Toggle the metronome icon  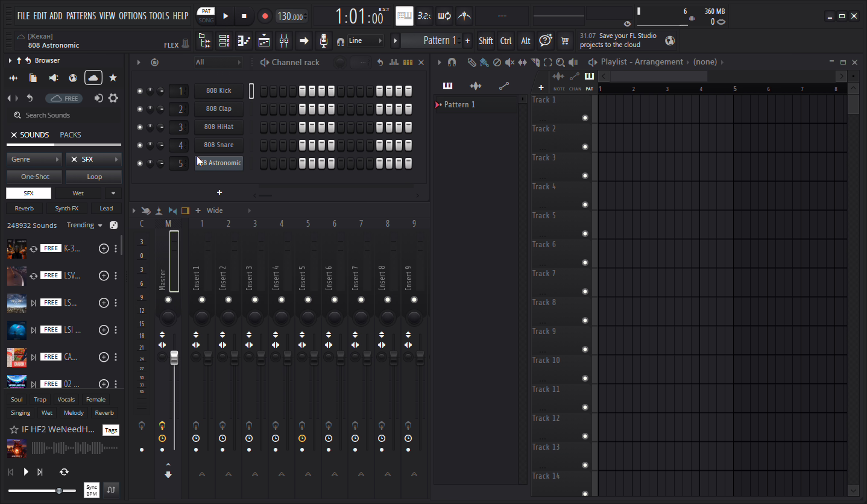click(x=464, y=16)
